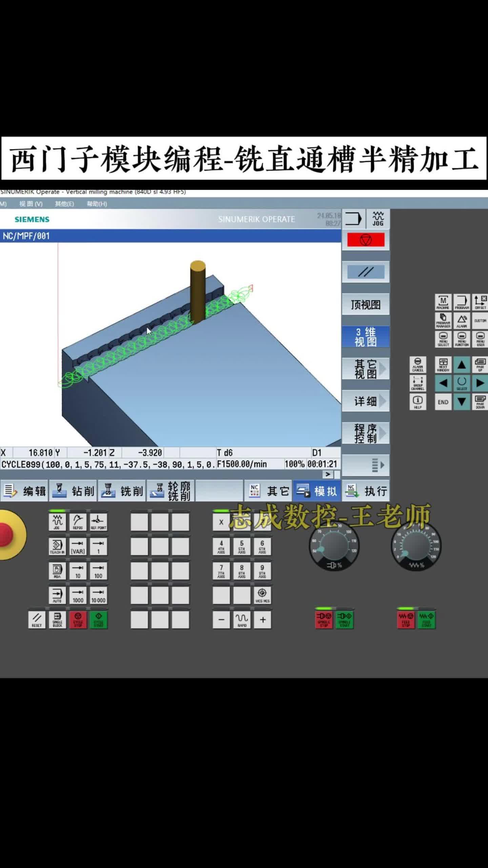
Task: Select the increment 1000 key
Action: (78, 595)
